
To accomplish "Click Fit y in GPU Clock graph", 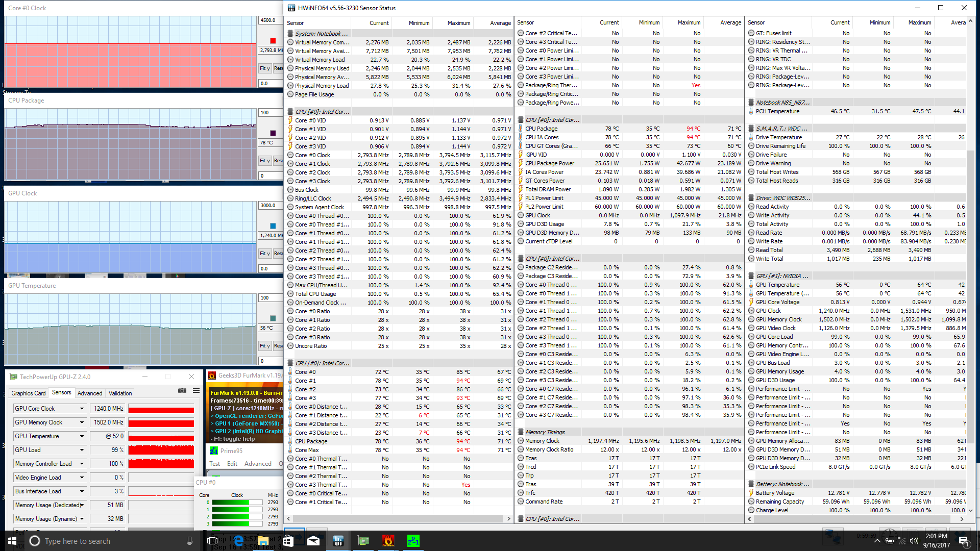I will [x=265, y=254].
